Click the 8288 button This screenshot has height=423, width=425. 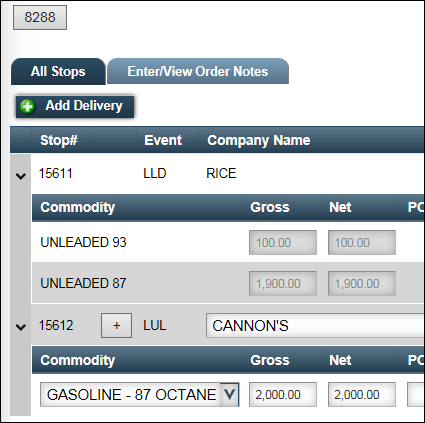40,17
